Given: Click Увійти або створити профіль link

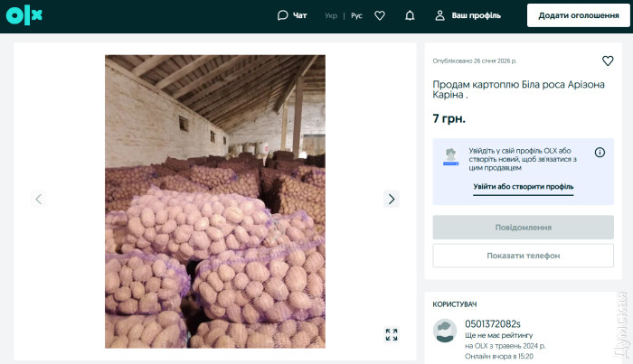Looking at the screenshot, I should tap(523, 187).
